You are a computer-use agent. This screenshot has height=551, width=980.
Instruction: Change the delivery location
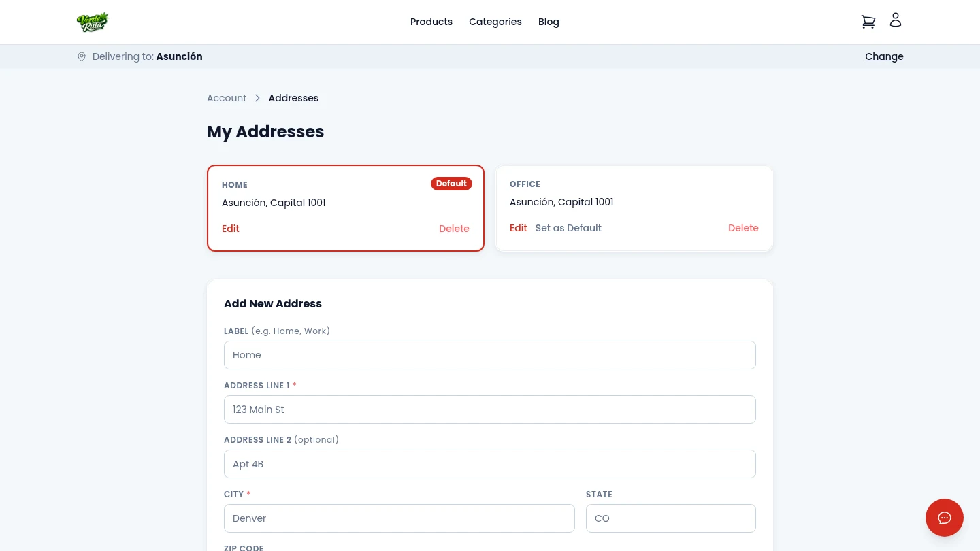[x=884, y=56]
